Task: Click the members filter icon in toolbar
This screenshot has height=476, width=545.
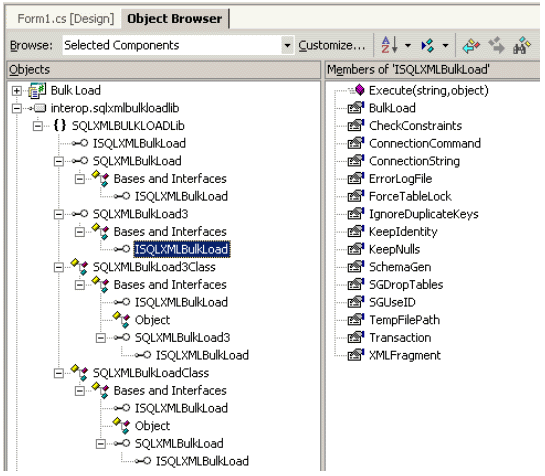Action: (x=428, y=45)
